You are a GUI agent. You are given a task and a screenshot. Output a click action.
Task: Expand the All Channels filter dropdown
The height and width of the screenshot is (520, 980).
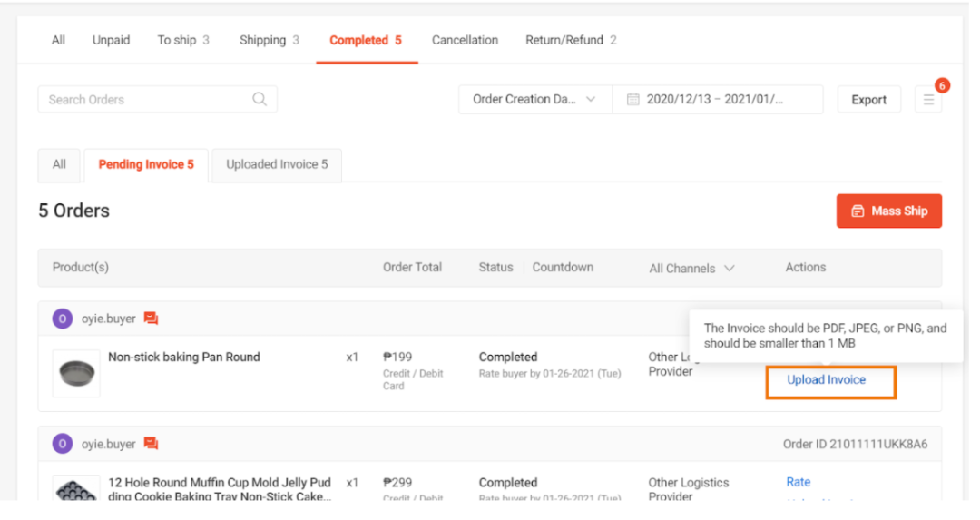[x=691, y=268]
